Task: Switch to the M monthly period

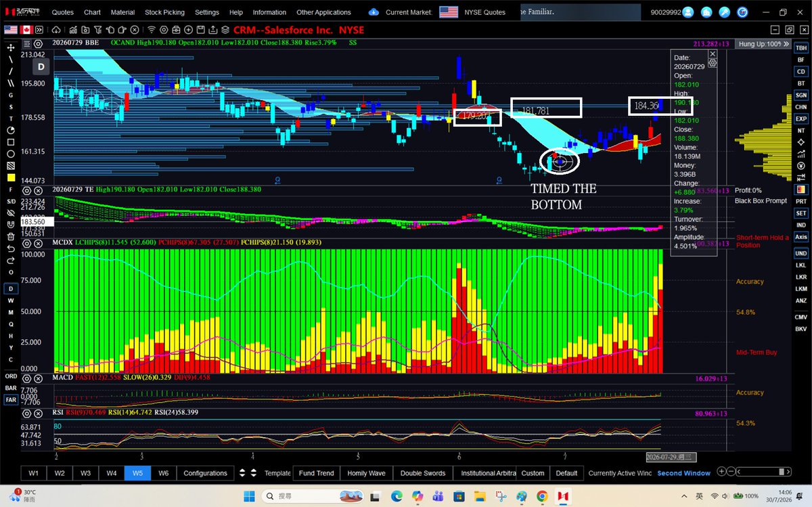Action: point(11,312)
